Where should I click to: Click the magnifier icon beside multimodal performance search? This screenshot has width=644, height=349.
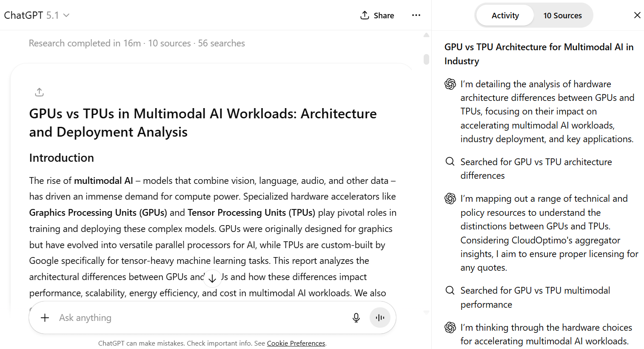point(450,290)
